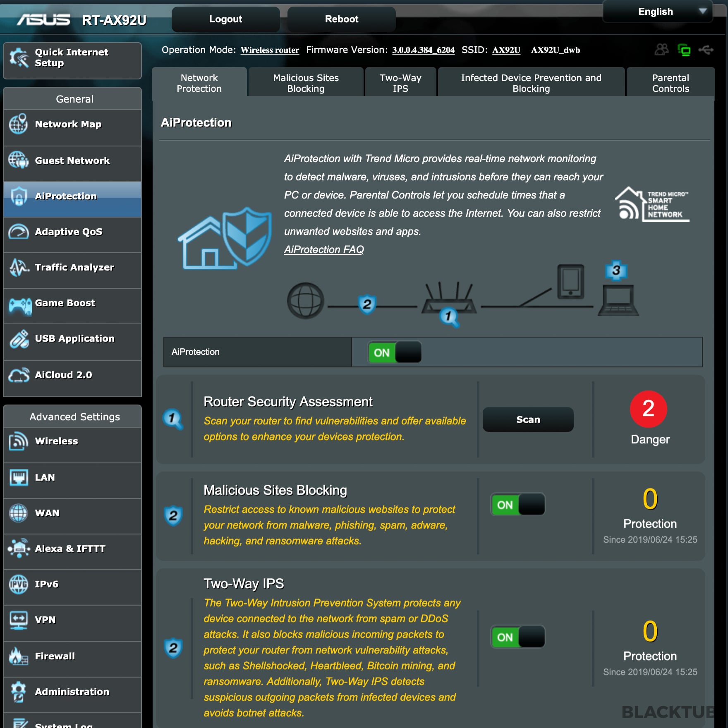
Task: Click the Malicious Sites Blocking protection count
Action: 650,498
